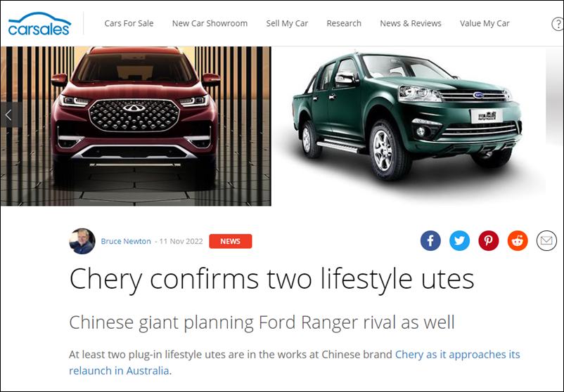View the red Chery SUV image
The image size is (564, 392).
(136, 126)
